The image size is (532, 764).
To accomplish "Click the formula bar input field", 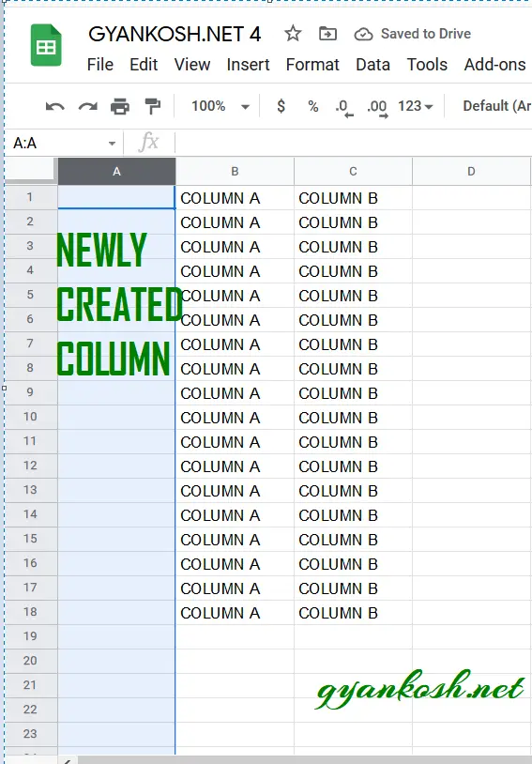I will 353,143.
